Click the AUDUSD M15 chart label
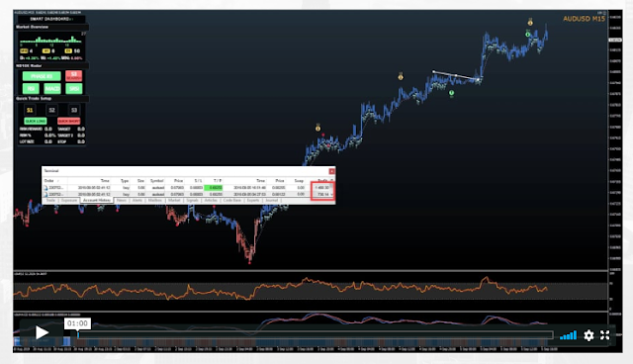The height and width of the screenshot is (364, 633). 584,19
